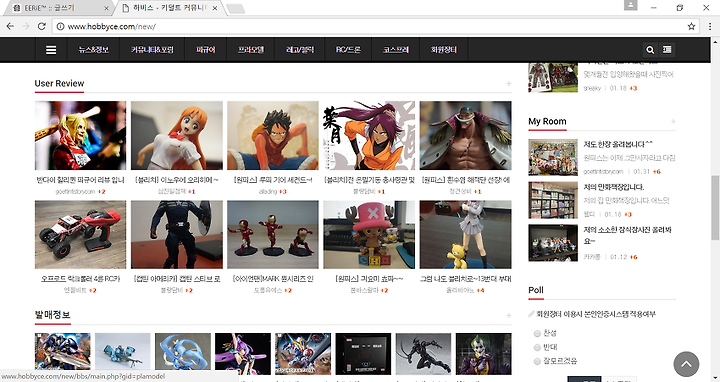Open the 회원장터 menu
This screenshot has width=720, height=382.
[444, 50]
